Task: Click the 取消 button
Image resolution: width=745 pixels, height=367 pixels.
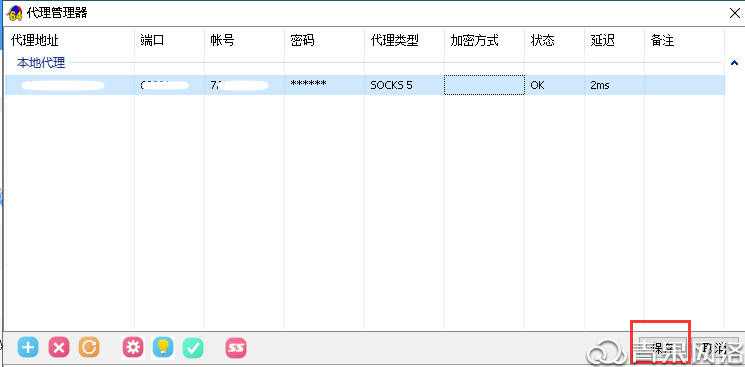Action: pos(716,348)
